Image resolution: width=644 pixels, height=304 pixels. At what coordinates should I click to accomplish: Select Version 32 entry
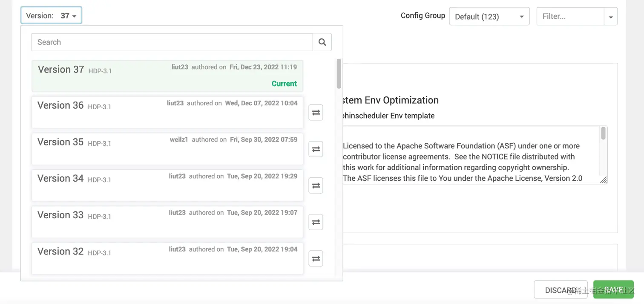167,258
